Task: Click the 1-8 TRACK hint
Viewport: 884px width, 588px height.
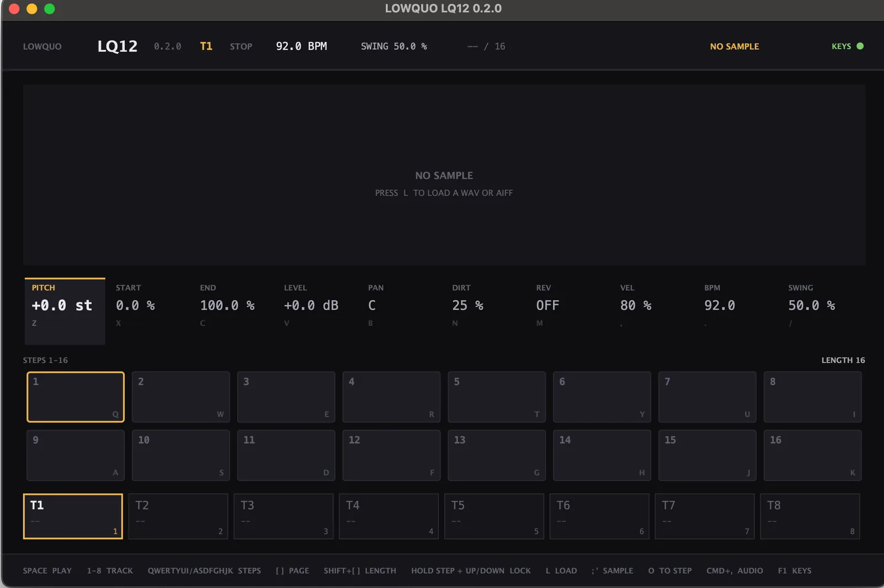Action: (x=109, y=570)
